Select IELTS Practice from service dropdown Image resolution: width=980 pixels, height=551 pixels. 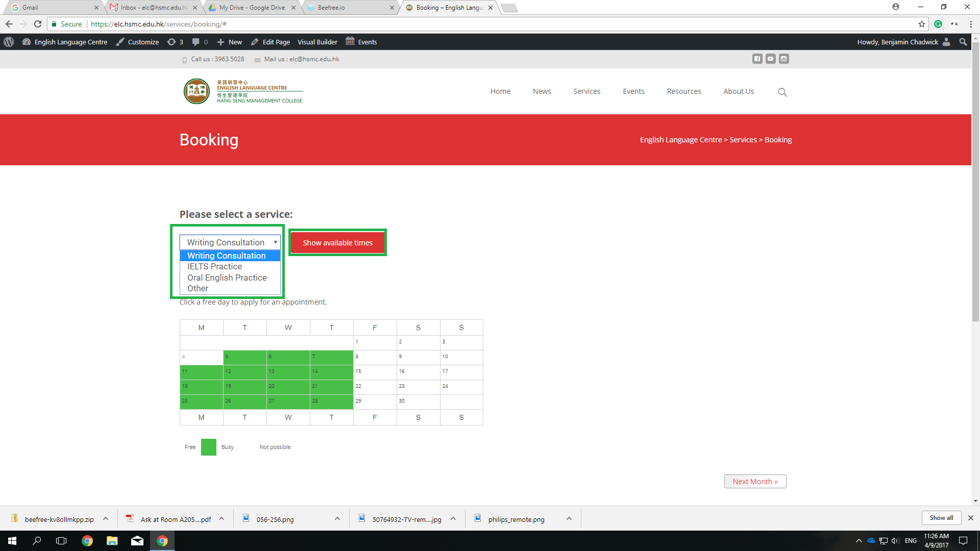click(214, 266)
